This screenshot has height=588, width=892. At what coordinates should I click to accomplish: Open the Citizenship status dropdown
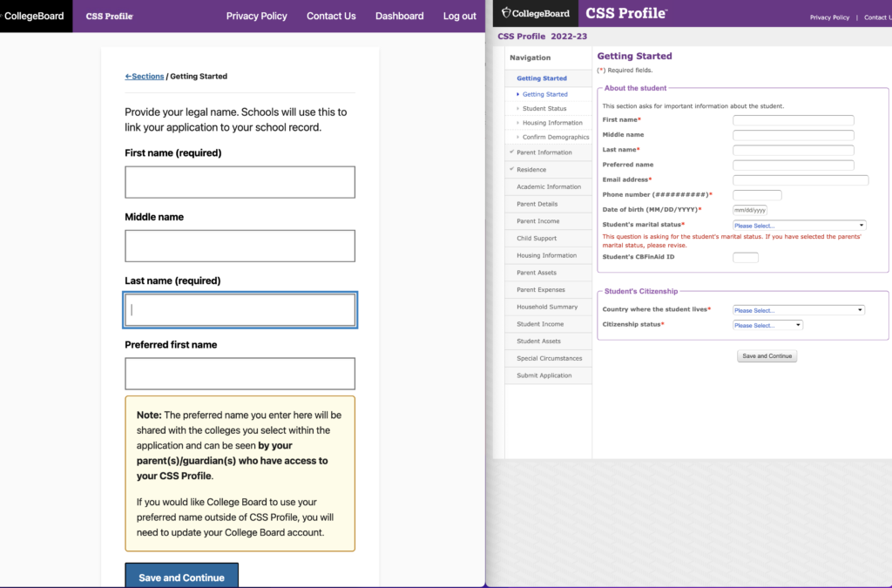[767, 325]
